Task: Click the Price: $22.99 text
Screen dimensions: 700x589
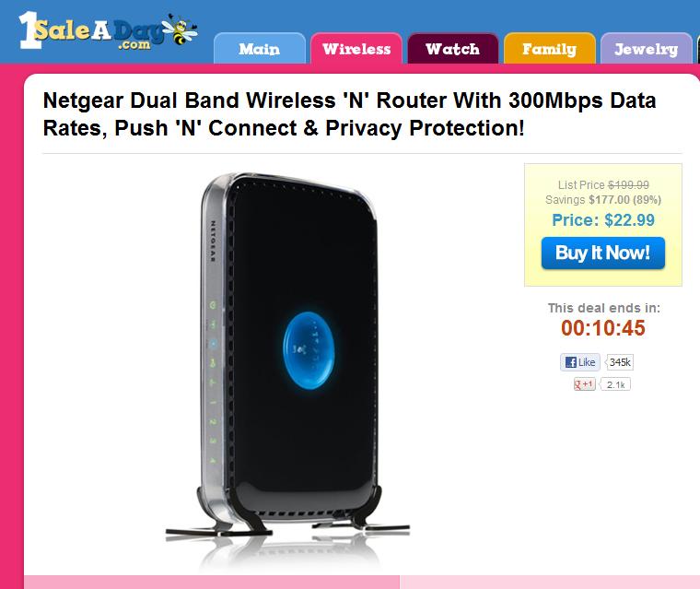Action: tap(603, 220)
